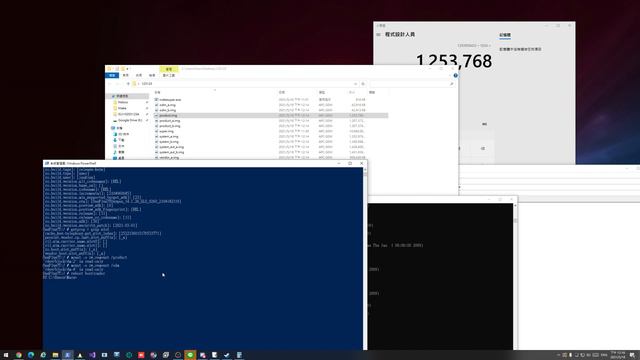Sort files by the 大小 column header

(x=352, y=93)
